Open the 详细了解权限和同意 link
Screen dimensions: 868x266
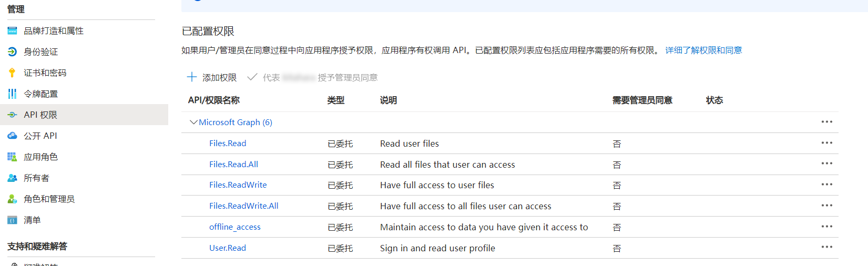703,50
